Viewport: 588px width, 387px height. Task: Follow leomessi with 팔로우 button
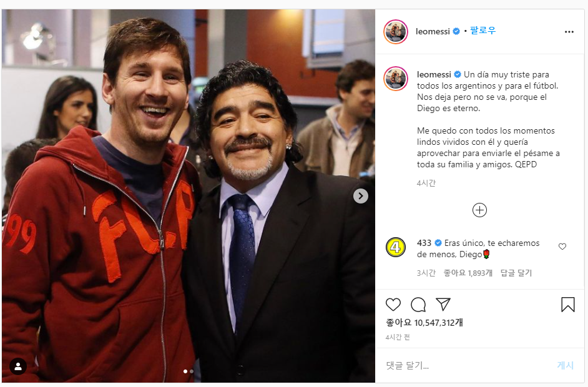click(x=483, y=31)
